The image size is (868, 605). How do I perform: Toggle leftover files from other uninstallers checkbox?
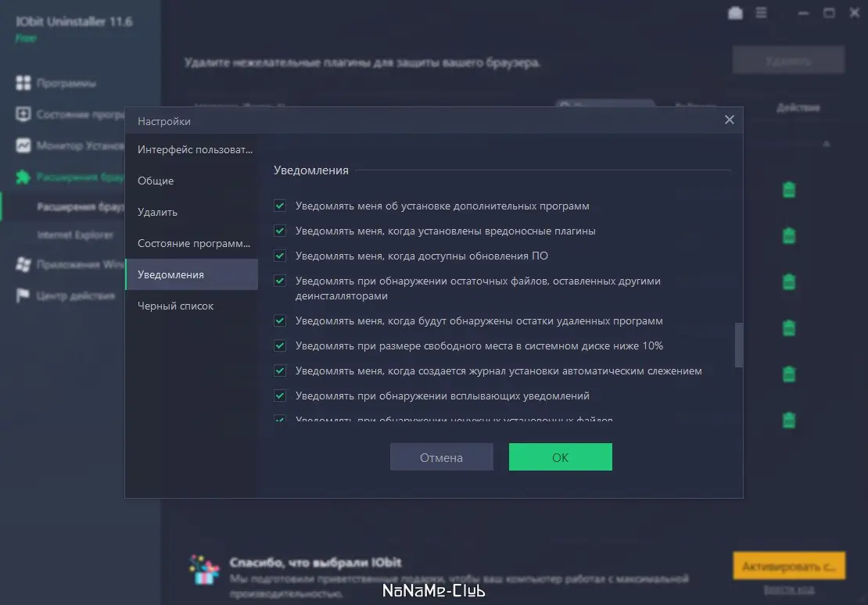[x=280, y=281]
